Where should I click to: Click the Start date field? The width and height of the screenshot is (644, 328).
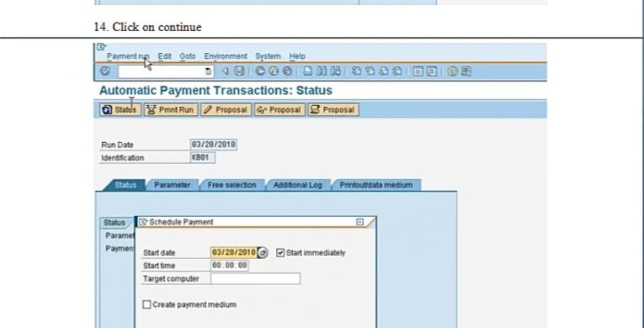[234, 252]
